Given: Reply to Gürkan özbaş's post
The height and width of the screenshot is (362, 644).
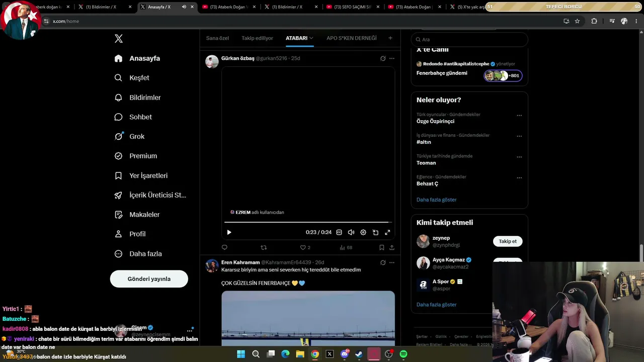Looking at the screenshot, I should pos(224,247).
